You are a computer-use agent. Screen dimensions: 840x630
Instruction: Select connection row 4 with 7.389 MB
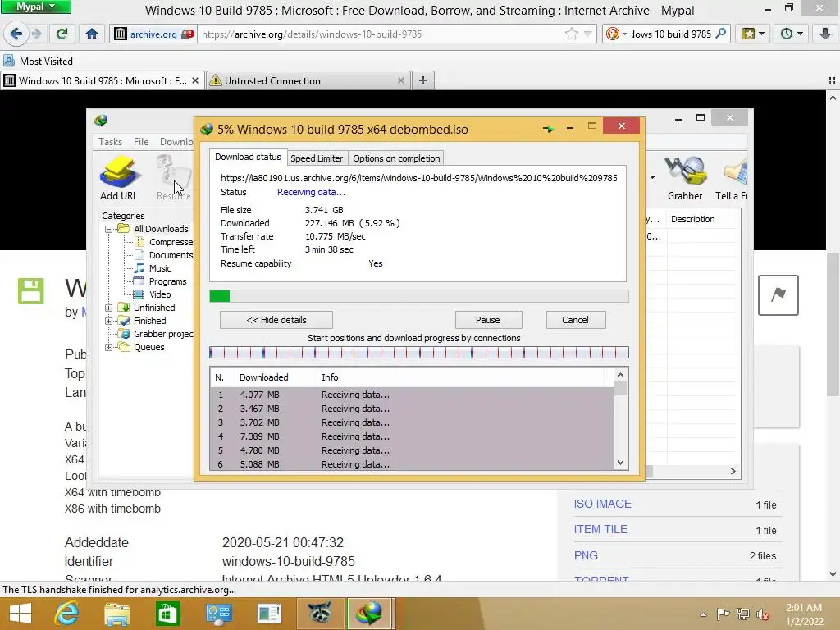412,436
